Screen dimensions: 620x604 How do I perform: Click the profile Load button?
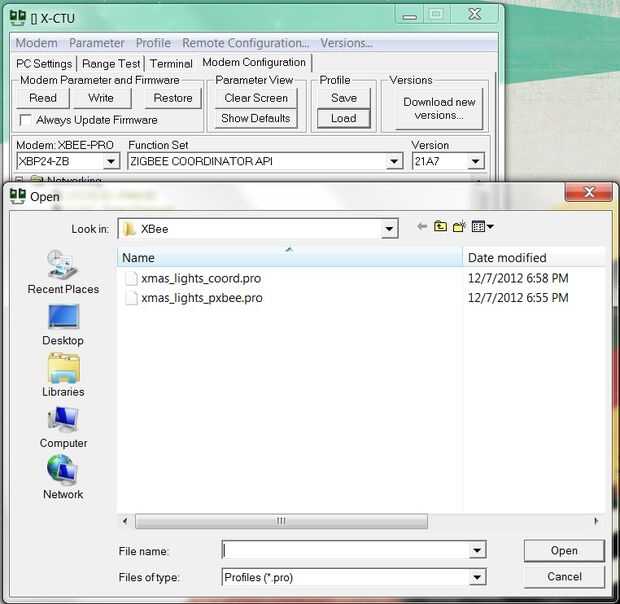click(344, 118)
